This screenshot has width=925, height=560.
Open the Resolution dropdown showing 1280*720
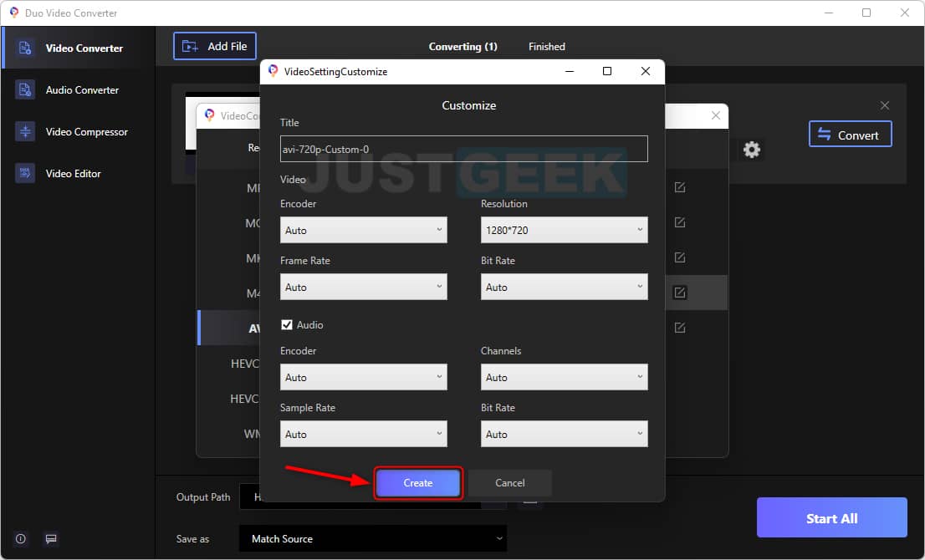coord(564,230)
